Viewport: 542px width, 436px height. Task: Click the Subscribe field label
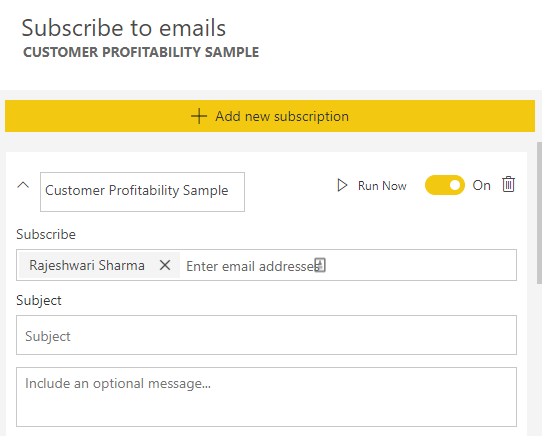click(46, 234)
